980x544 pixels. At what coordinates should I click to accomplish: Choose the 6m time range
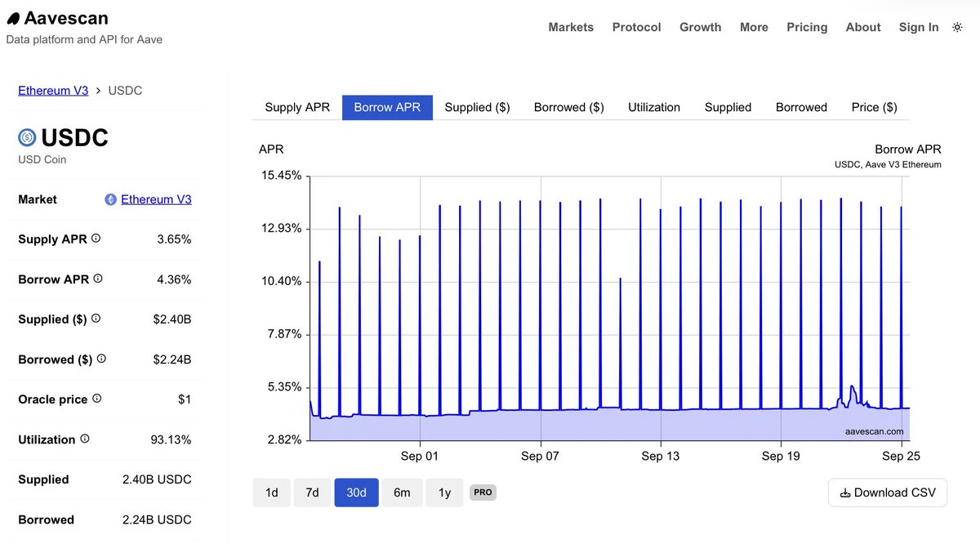click(402, 493)
